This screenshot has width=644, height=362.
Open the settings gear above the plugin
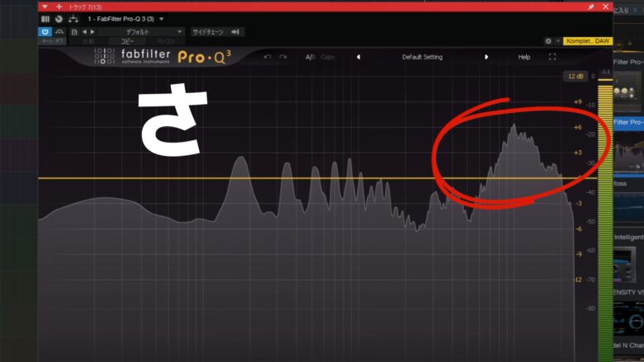click(x=548, y=41)
